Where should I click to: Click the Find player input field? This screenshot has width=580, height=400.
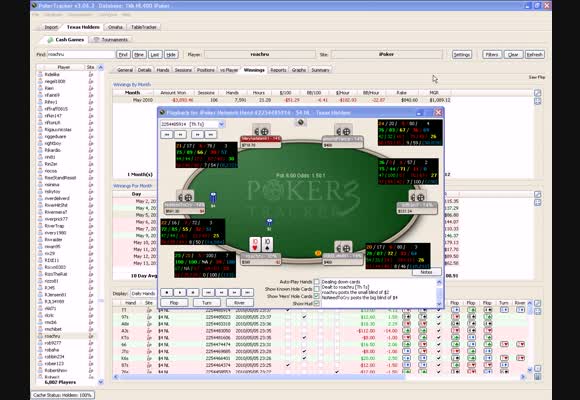pos(81,54)
